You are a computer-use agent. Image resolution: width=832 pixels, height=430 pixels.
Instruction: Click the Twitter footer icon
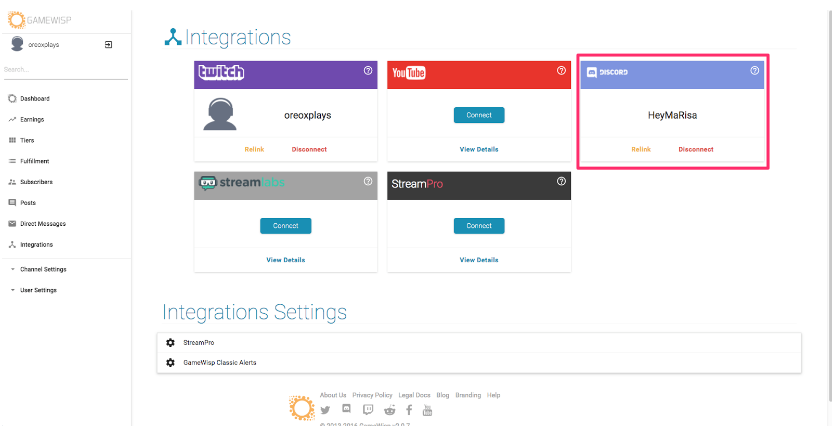click(x=325, y=410)
